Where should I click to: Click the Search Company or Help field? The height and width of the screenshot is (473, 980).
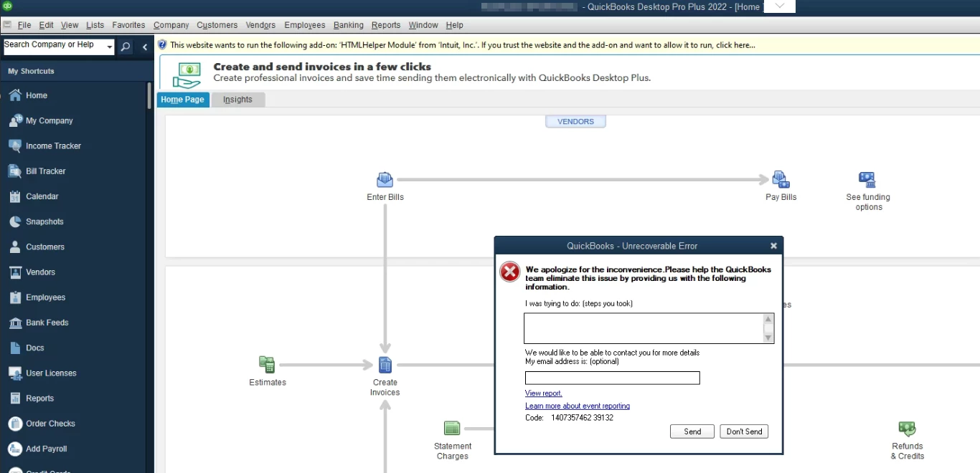(x=55, y=47)
